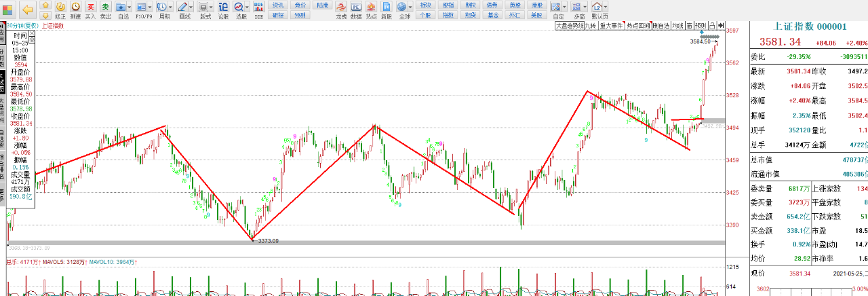868x296 pixels.
Task: Toggle the 均线 moving average lines
Action: click(677, 26)
